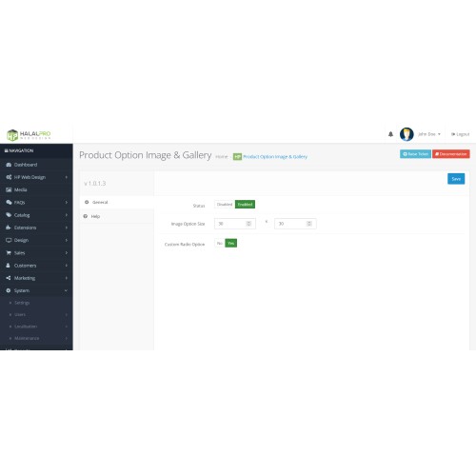Screen dimensions: 476x476
Task: Click the HalalPro logo
Action: [x=29, y=135]
